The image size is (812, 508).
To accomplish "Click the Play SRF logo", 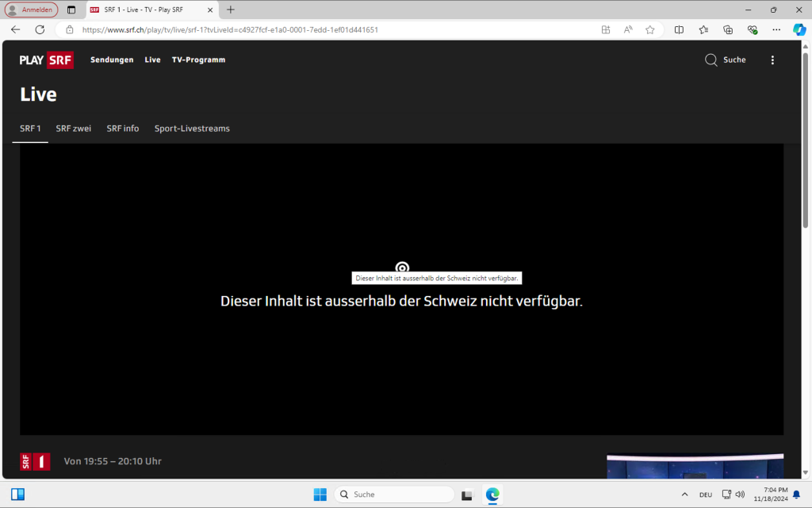I will point(47,60).
